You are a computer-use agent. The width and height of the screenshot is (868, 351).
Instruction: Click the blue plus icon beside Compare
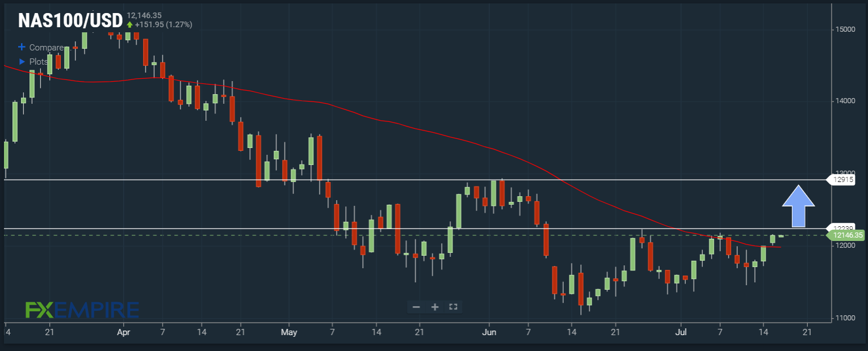(22, 48)
